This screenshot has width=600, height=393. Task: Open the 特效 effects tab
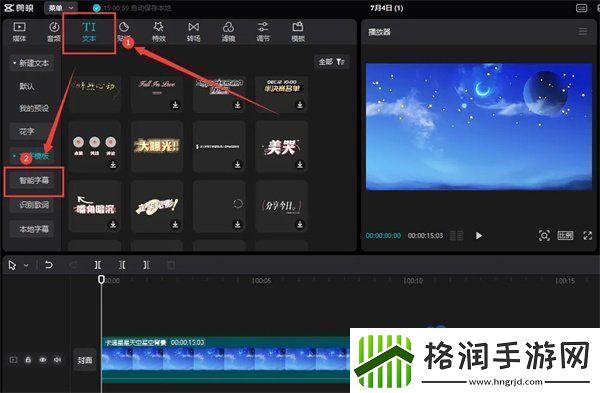click(x=158, y=32)
